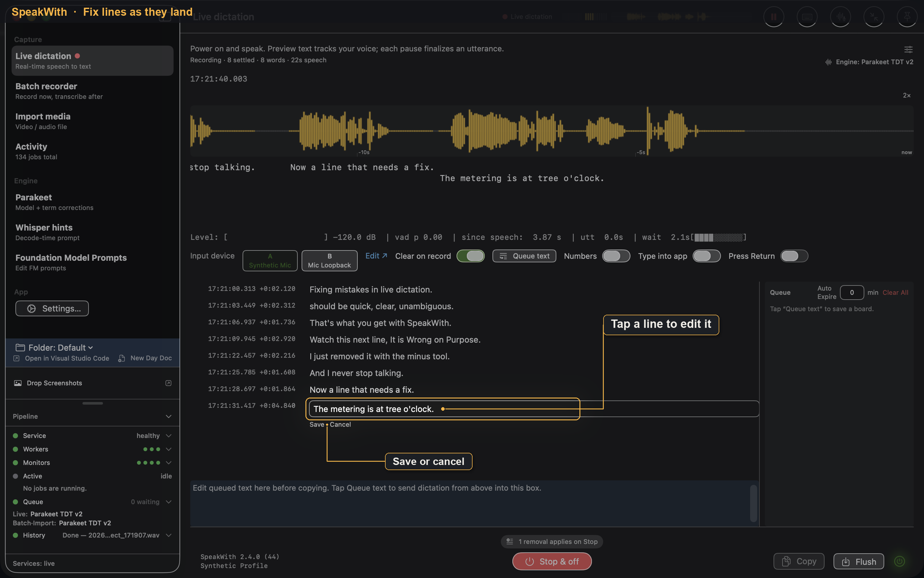Toggle Clear on record switch
Image resolution: width=924 pixels, height=578 pixels.
[470, 256]
